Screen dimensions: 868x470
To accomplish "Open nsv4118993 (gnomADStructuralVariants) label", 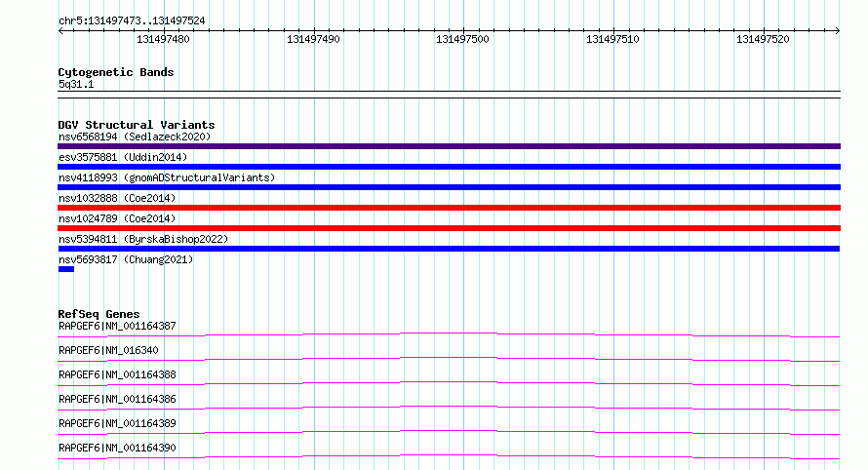I will click(167, 177).
